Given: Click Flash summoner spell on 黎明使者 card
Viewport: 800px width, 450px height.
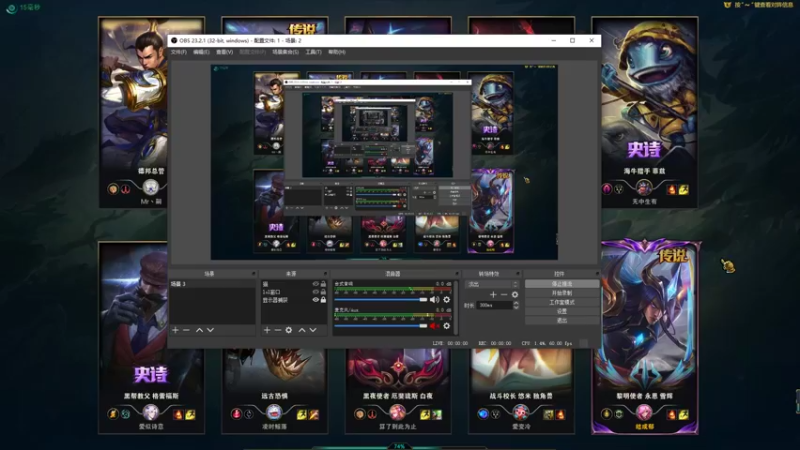Looking at the screenshot, I should click(684, 414).
